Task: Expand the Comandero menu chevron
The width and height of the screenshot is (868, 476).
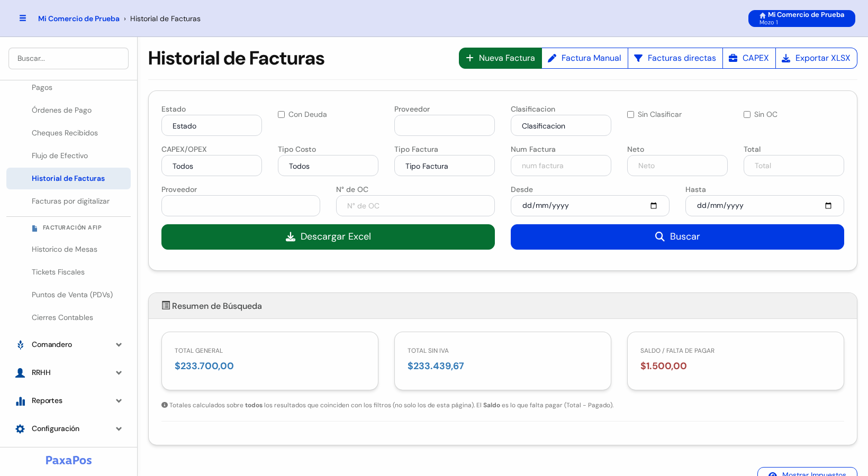Action: coord(119,345)
